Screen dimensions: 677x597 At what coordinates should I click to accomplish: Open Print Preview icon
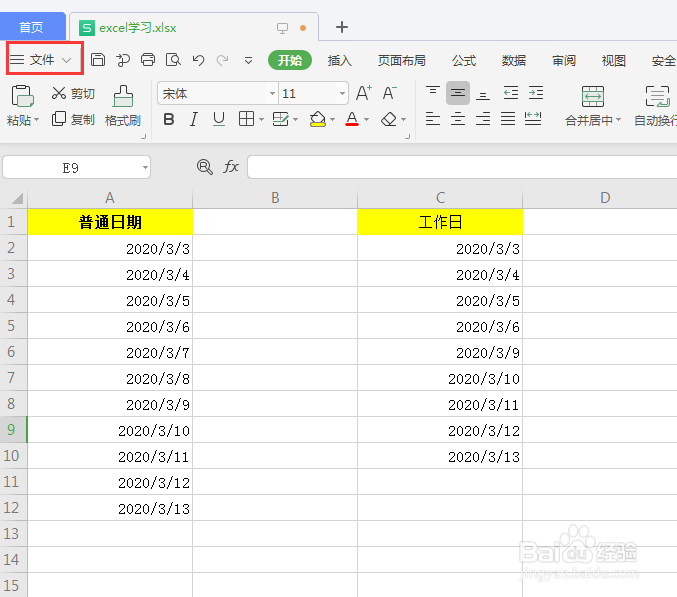pyautogui.click(x=173, y=60)
